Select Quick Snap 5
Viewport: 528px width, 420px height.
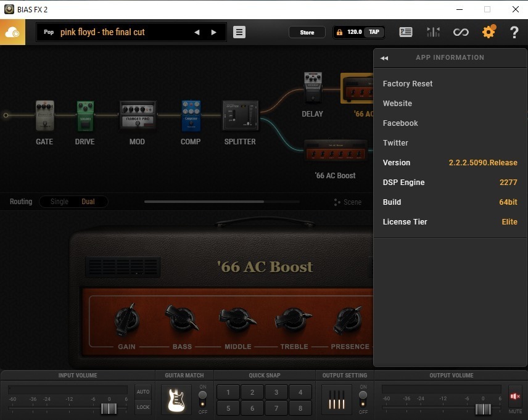(x=228, y=408)
